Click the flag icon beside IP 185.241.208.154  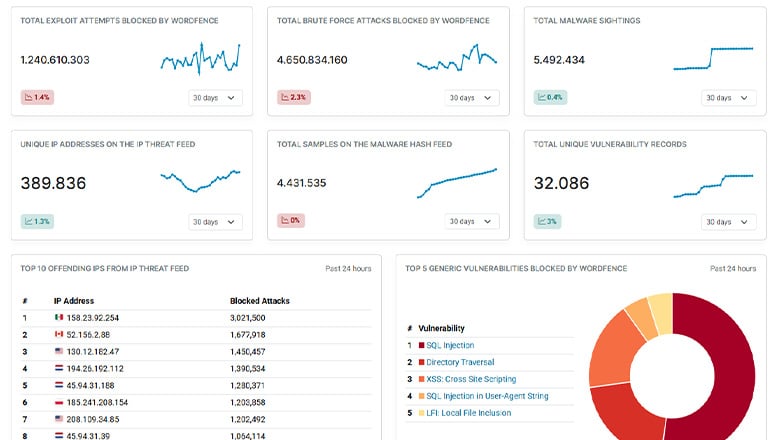[x=59, y=400]
